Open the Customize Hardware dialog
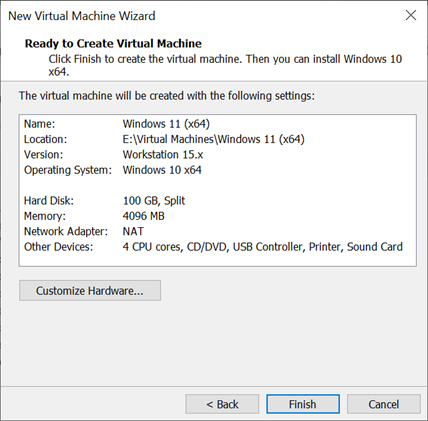This screenshot has height=421, width=428. tap(90, 291)
